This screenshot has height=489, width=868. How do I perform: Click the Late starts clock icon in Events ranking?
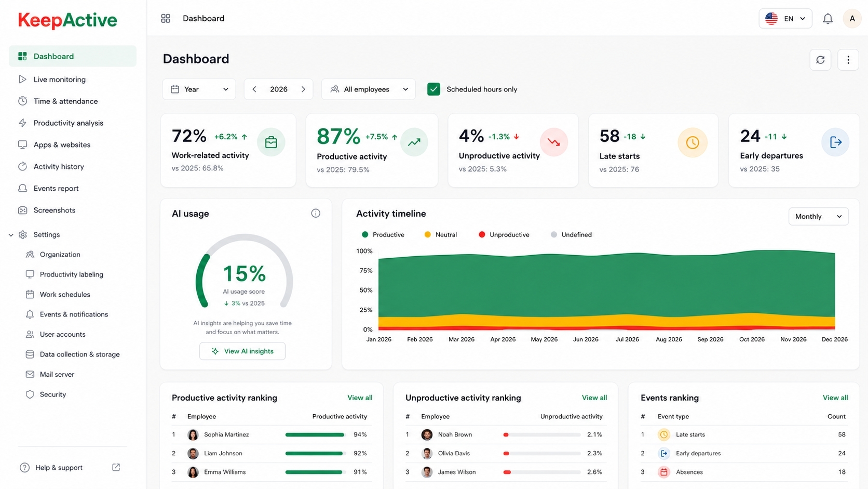[663, 434]
